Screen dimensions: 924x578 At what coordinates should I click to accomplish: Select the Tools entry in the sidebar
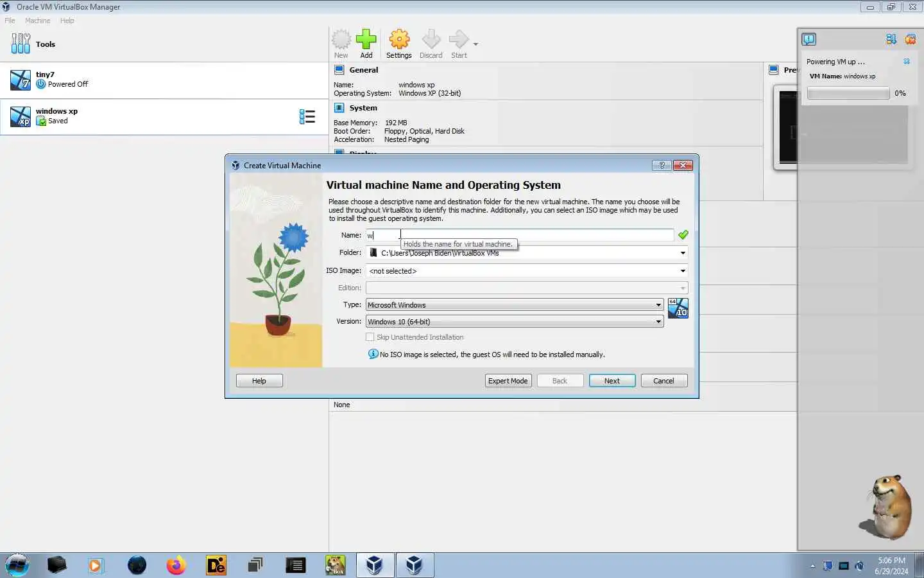click(x=164, y=44)
